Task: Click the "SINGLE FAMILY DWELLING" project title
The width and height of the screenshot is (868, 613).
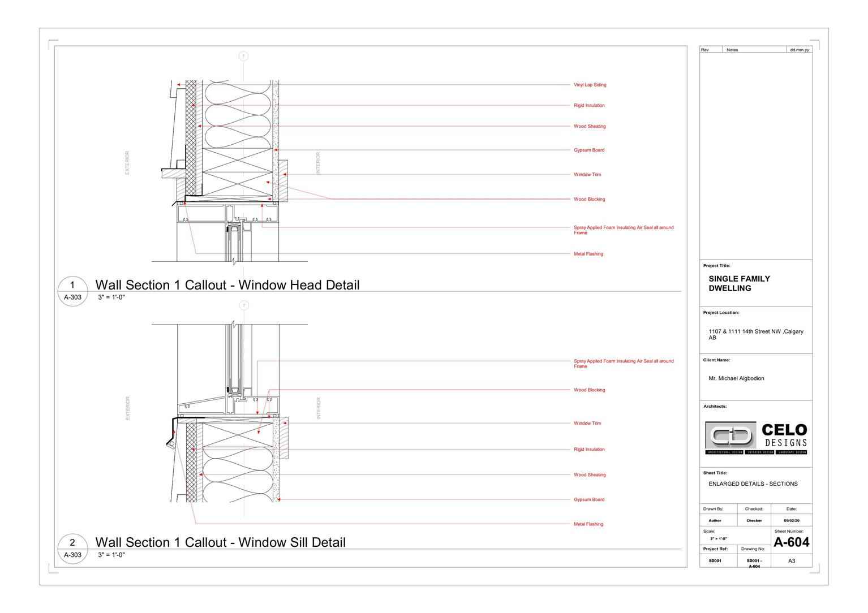Action: 739,283
